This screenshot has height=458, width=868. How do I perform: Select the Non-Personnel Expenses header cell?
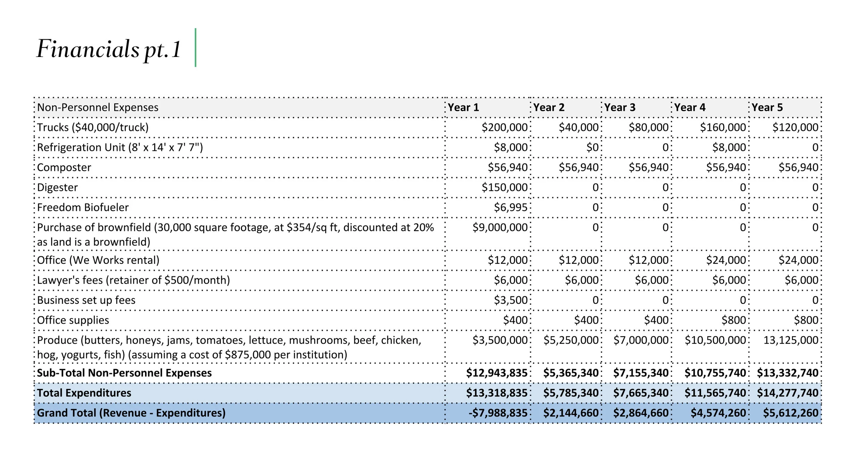(x=98, y=107)
